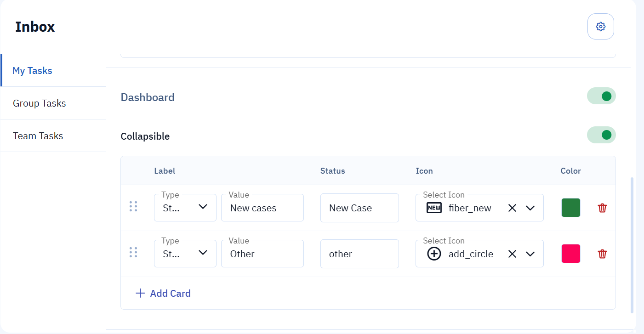Screen dimensions: 644x334
Task: Disable the Collapsible toggle
Action: point(601,135)
